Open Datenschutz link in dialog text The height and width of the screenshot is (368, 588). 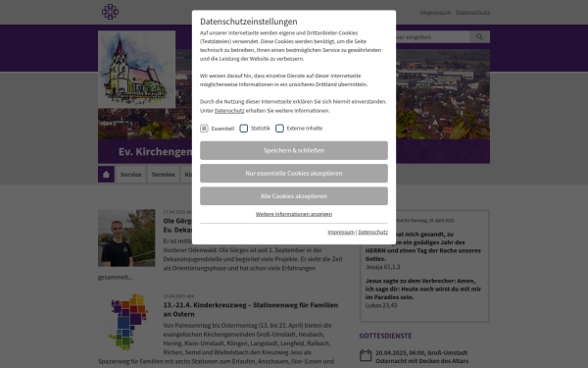coord(229,110)
